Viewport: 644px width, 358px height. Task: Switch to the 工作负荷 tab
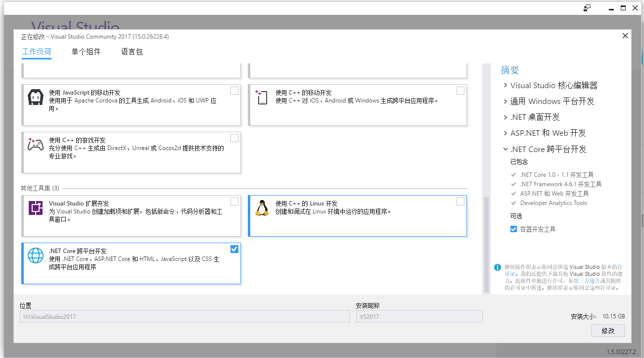pyautogui.click(x=37, y=52)
